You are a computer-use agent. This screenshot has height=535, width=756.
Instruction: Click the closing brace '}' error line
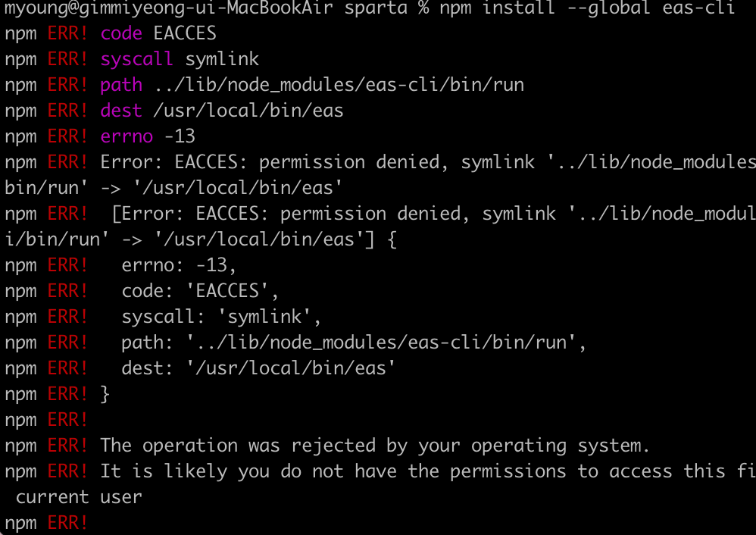click(58, 394)
